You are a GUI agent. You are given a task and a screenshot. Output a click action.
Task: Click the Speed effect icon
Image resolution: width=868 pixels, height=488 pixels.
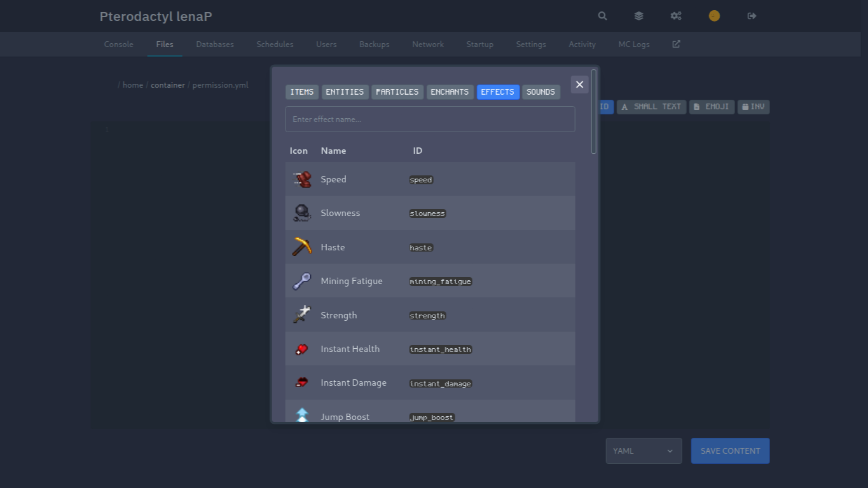[302, 179]
